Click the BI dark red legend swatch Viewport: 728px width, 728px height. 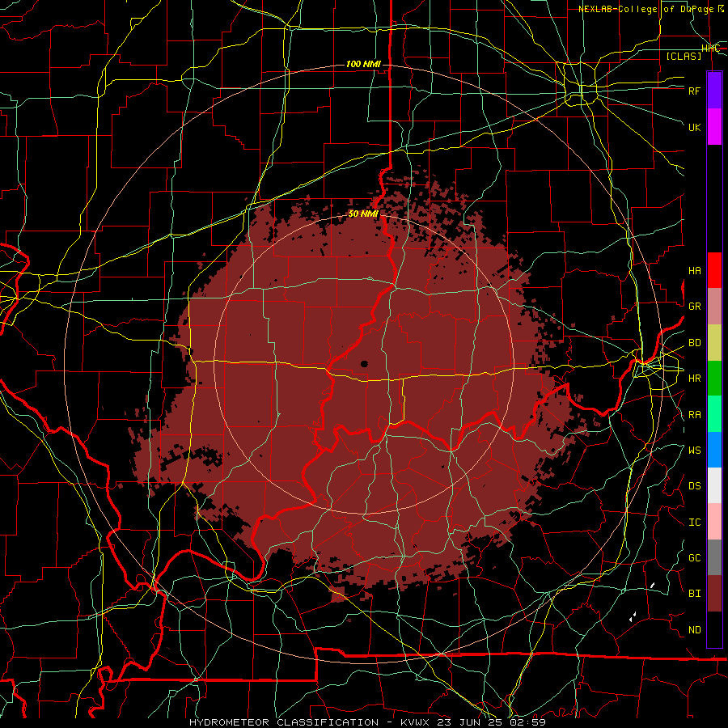click(714, 594)
